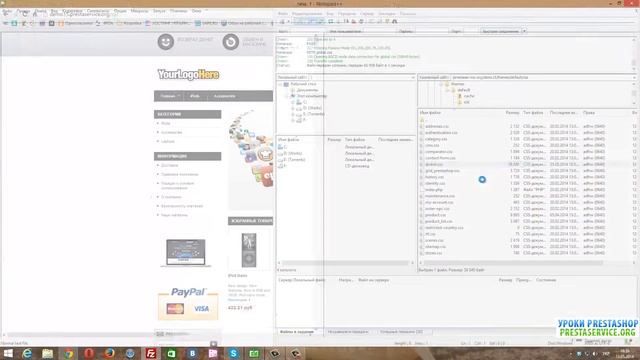Click the Хост input field
The image size is (640, 360).
click(309, 31)
